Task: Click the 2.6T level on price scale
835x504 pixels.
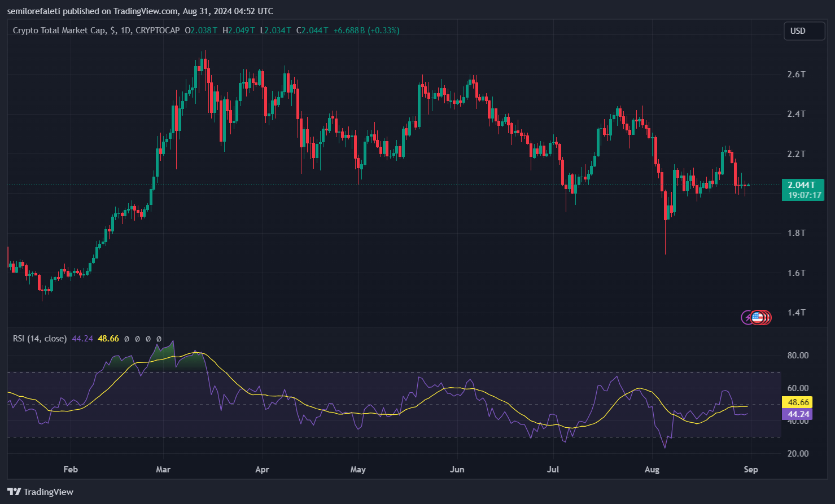Action: (x=797, y=74)
